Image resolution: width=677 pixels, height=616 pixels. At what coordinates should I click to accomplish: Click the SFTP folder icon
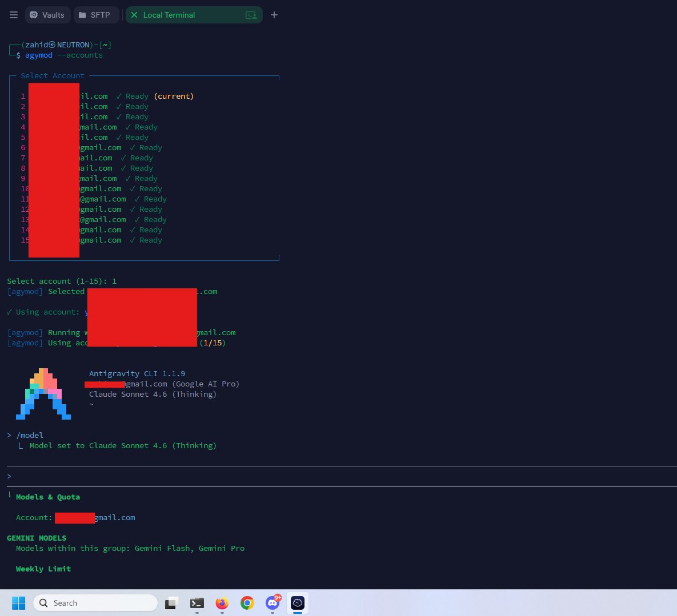click(x=82, y=15)
